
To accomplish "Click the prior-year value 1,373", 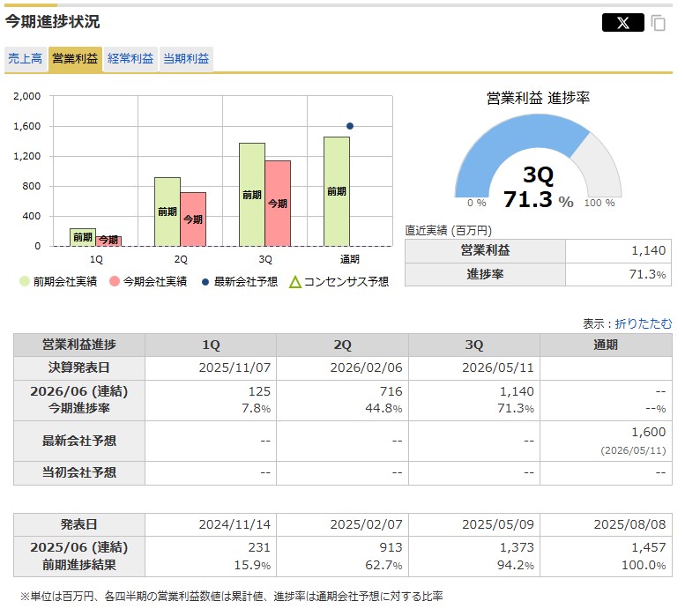I will coord(517,547).
